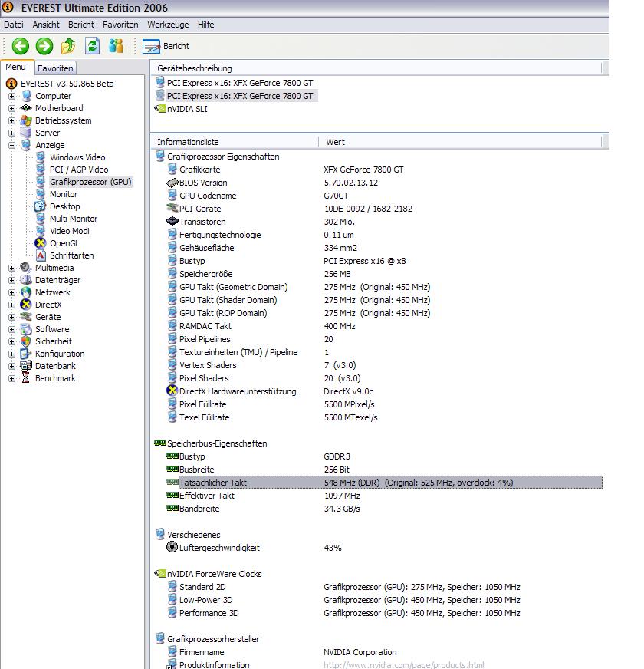Open the Hilfe menu
This screenshot has width=644, height=669.
point(205,25)
